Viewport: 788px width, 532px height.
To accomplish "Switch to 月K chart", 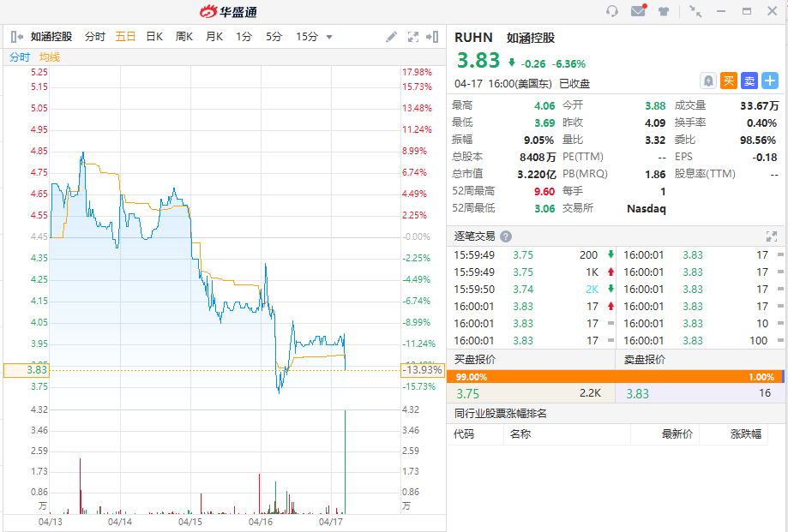I will click(214, 37).
